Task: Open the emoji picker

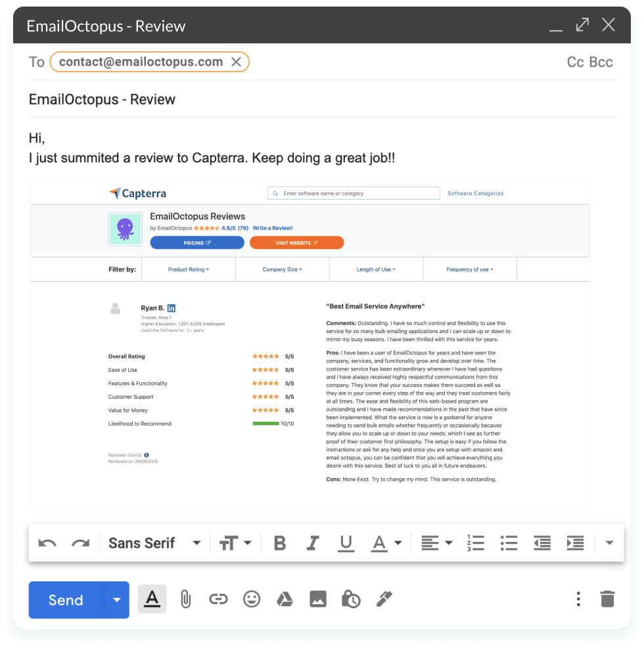Action: (x=252, y=599)
